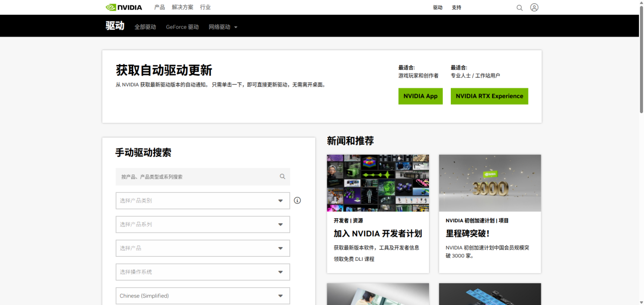The width and height of the screenshot is (644, 305).
Task: Expand the 网络驱动 dropdown caret
Action: pyautogui.click(x=236, y=27)
